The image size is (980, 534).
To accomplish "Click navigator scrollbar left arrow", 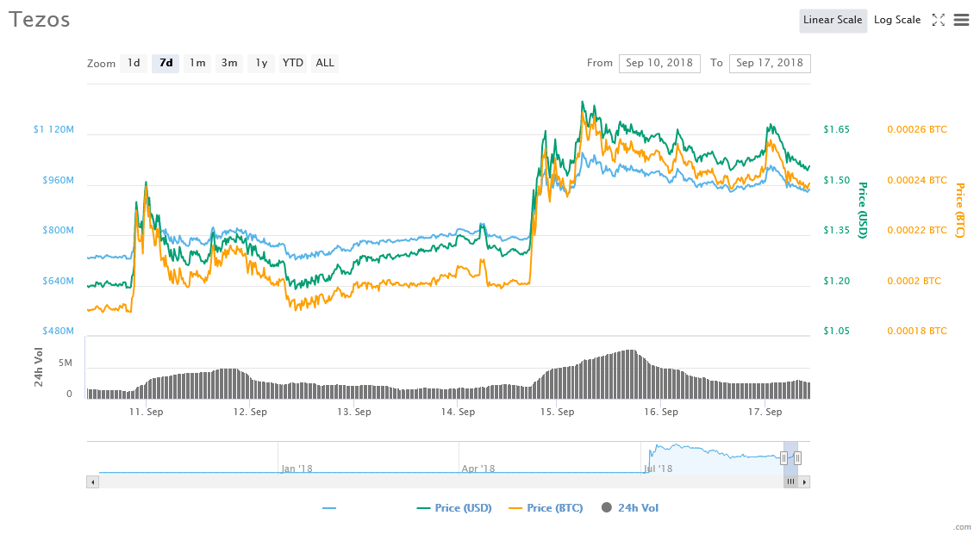I will pyautogui.click(x=92, y=482).
